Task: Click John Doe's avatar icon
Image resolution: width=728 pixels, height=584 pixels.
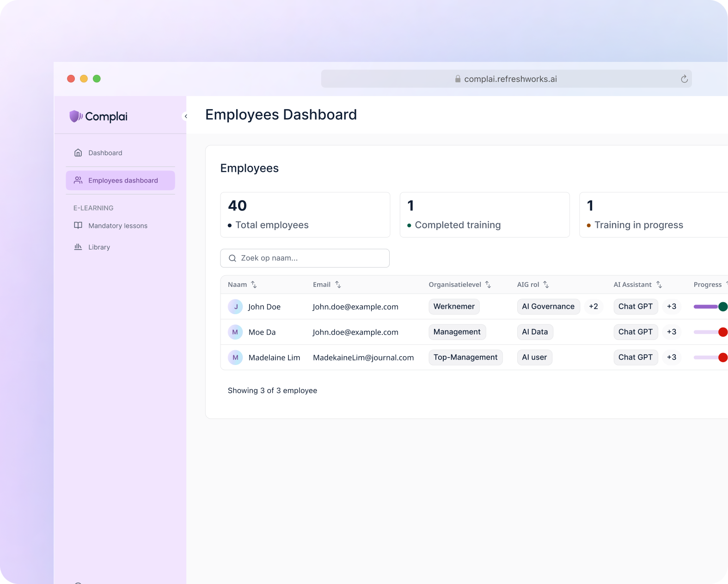Action: click(235, 307)
